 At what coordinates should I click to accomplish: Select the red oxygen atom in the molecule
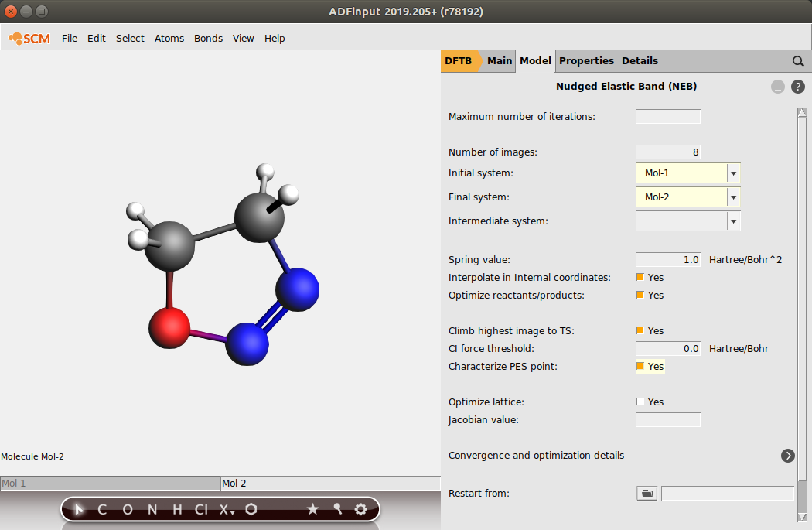point(169,327)
